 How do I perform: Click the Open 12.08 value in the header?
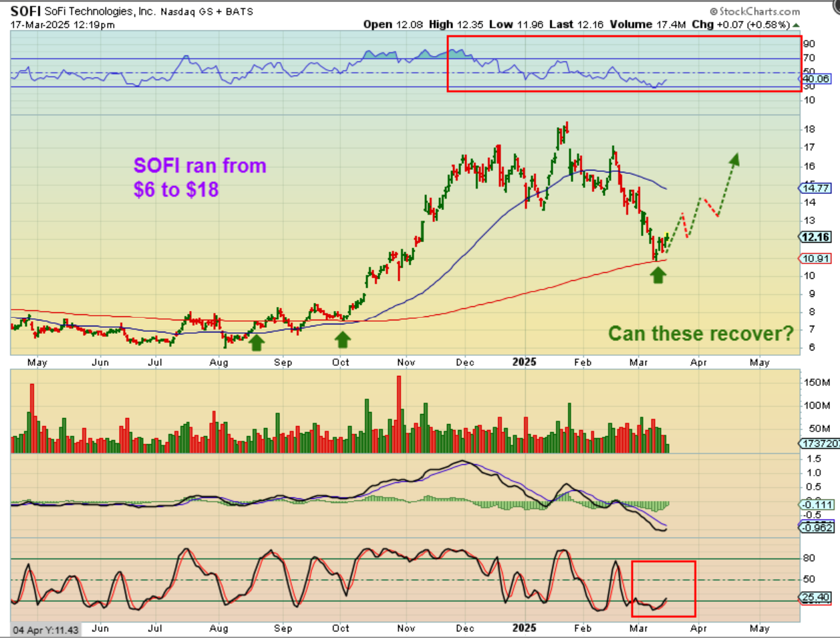point(394,24)
